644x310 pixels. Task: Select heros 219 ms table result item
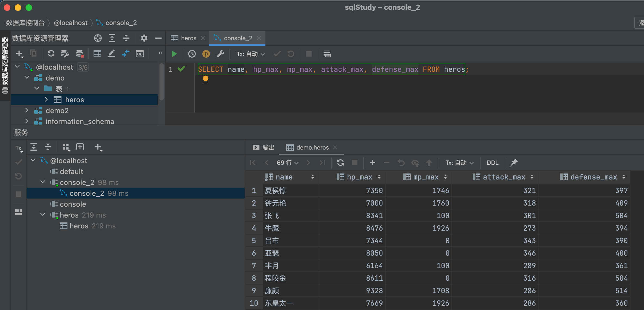click(x=88, y=226)
